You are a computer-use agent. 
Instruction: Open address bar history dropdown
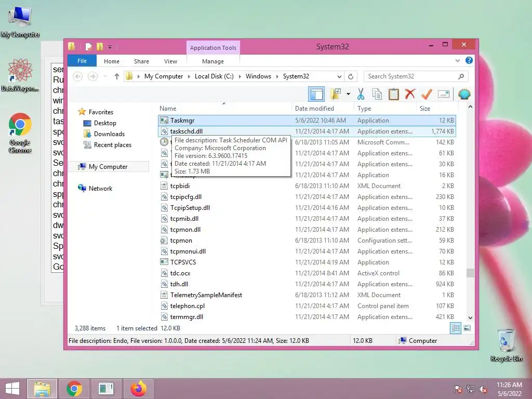coord(339,76)
